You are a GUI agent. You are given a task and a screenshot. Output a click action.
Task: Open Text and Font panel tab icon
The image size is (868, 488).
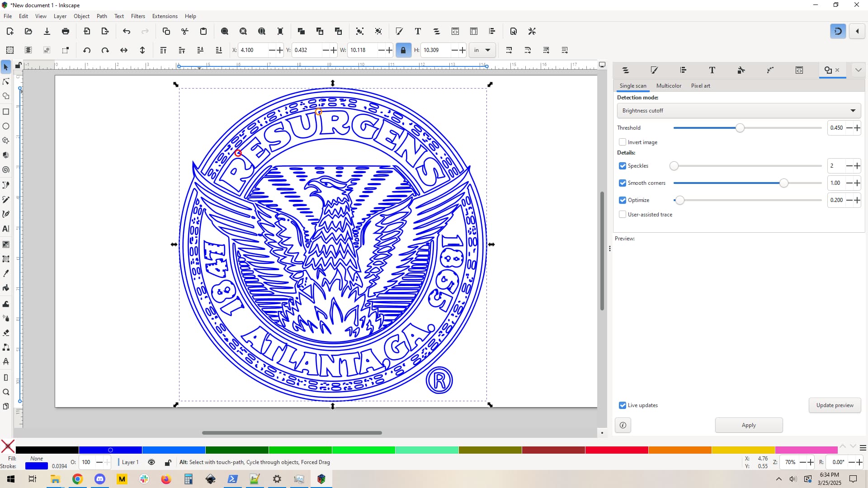(x=712, y=70)
